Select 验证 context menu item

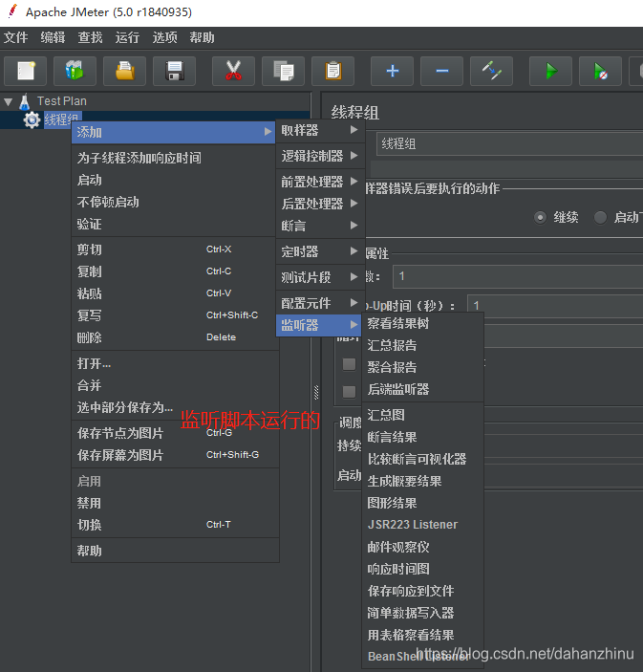point(174,224)
